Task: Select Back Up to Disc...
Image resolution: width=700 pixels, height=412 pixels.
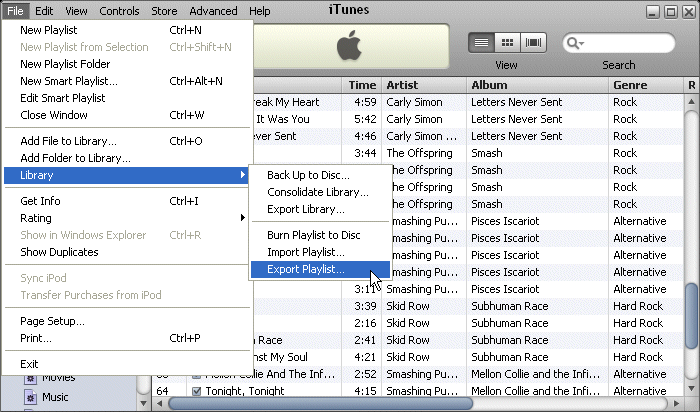Action: tap(320, 175)
